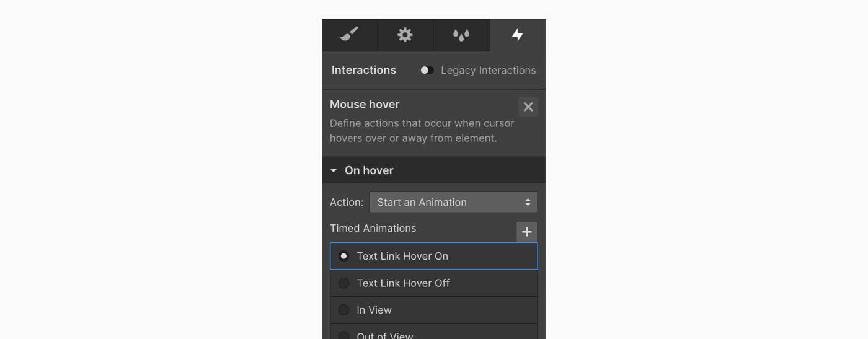Click the Text Link Hover Off row
Image resolution: width=868 pixels, height=339 pixels.
point(434,283)
